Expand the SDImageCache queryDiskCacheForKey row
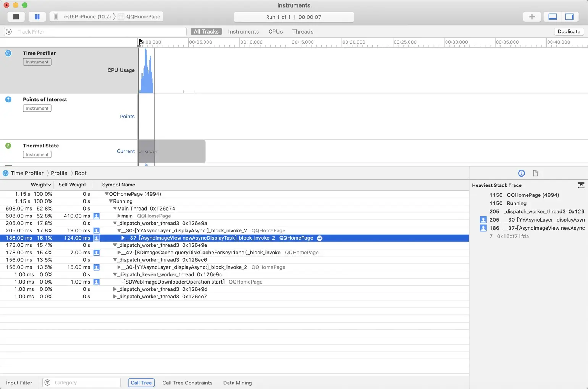588x389 pixels. (x=119, y=253)
